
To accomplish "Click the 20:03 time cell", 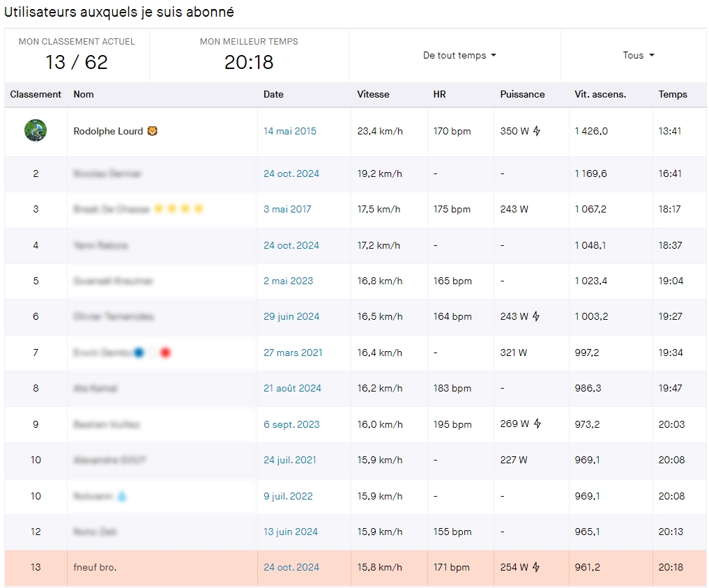I will [x=671, y=424].
